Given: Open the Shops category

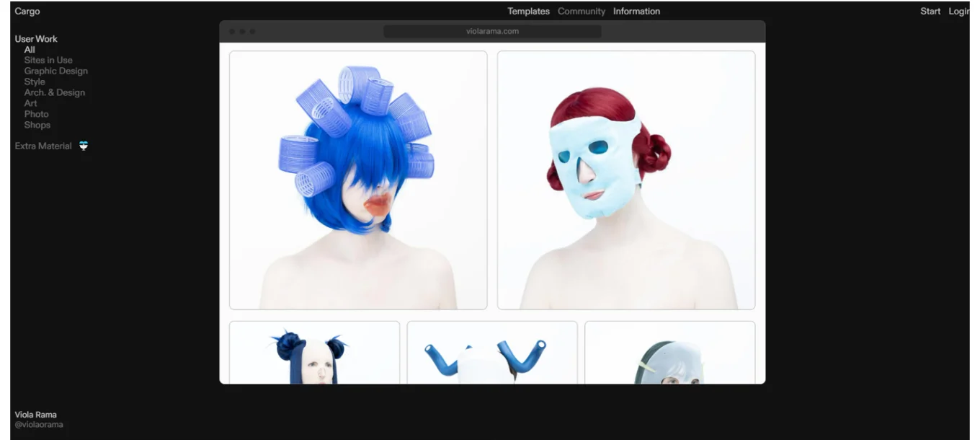Looking at the screenshot, I should pos(37,125).
